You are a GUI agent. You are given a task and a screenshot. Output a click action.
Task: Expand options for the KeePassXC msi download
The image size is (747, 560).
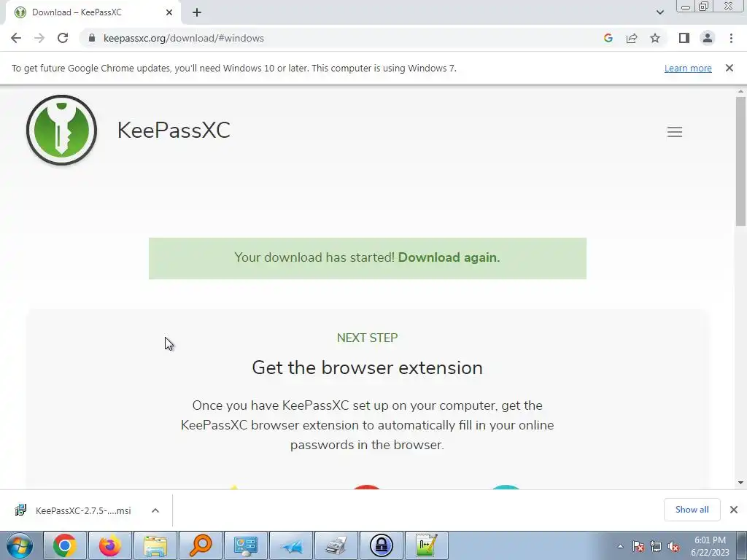tap(155, 510)
